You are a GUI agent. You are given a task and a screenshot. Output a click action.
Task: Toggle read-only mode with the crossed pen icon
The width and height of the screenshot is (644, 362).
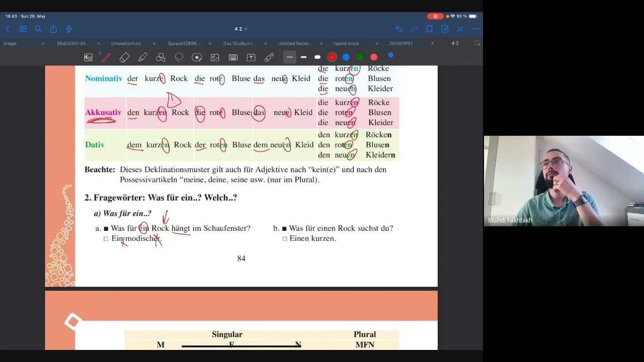(460, 29)
